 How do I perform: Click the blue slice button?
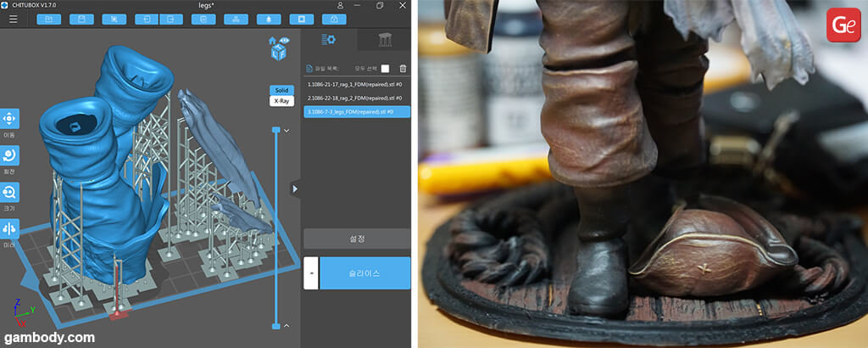pyautogui.click(x=364, y=273)
